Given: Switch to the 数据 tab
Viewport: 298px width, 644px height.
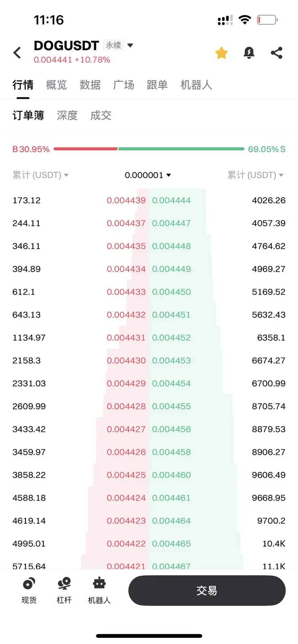Looking at the screenshot, I should pos(90,85).
